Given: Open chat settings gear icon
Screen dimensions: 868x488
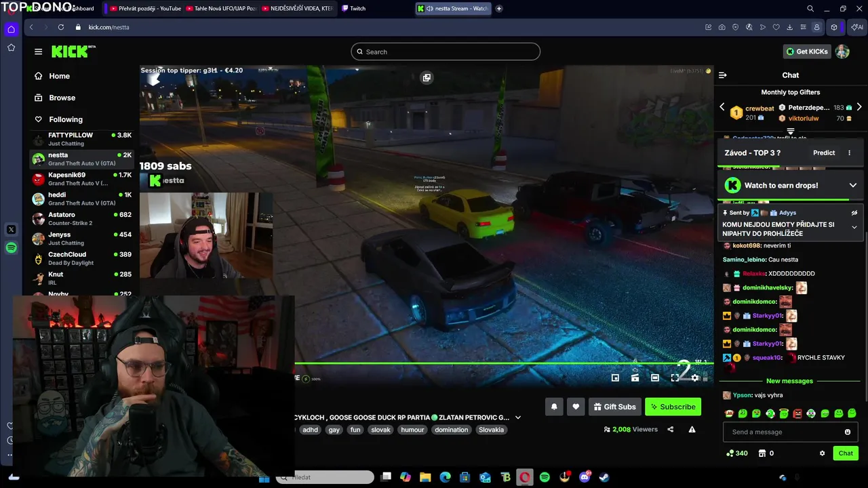Looking at the screenshot, I should 822,453.
